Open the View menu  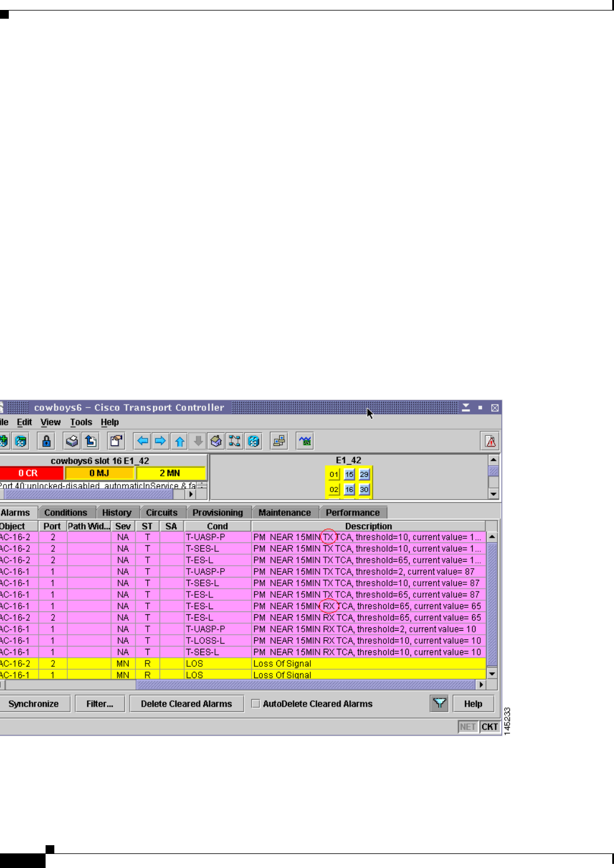point(50,422)
